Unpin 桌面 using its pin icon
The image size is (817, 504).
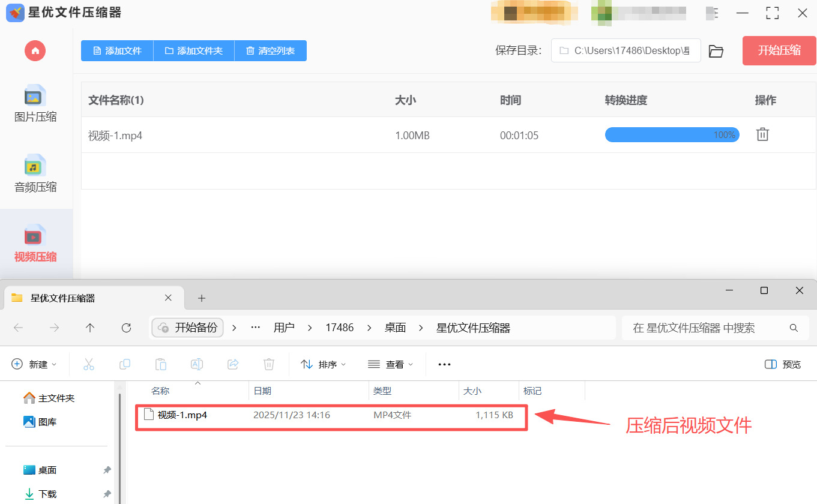click(107, 470)
